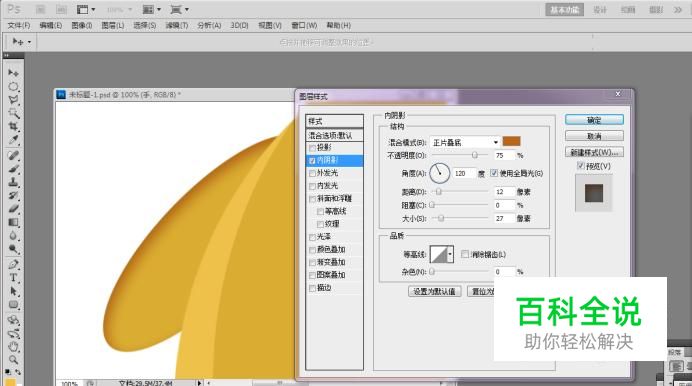
Task: Launch Bridge from the application bar
Action: click(x=40, y=9)
